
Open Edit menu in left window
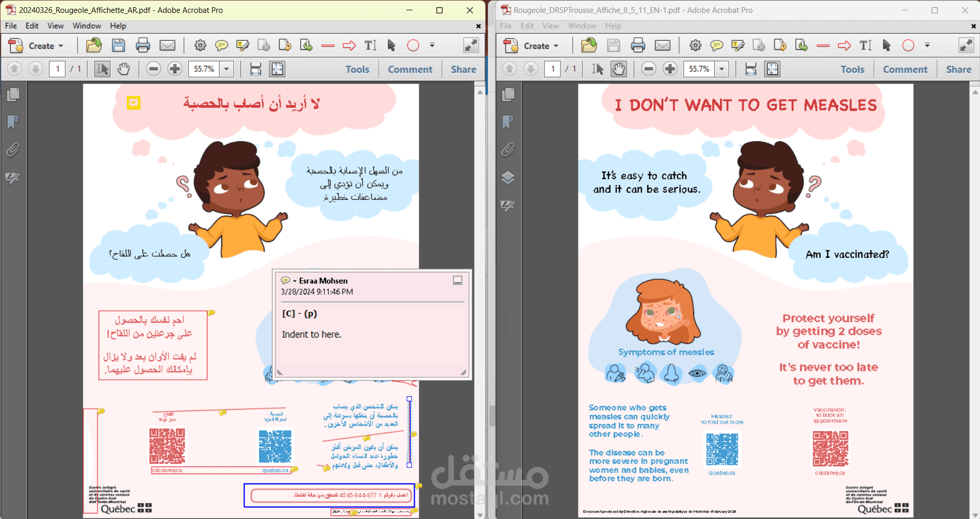pos(32,26)
